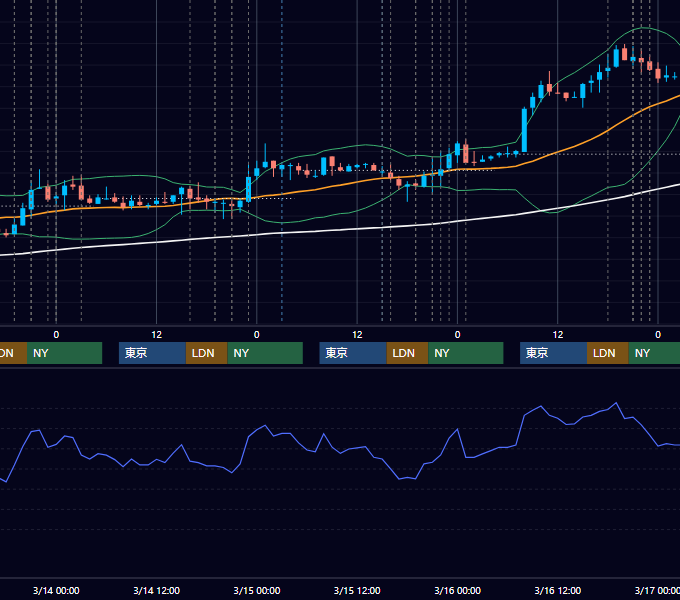Viewport: 680px width, 600px height.
Task: Click hour label 0 above 3/16 00:00
Action: (458, 335)
